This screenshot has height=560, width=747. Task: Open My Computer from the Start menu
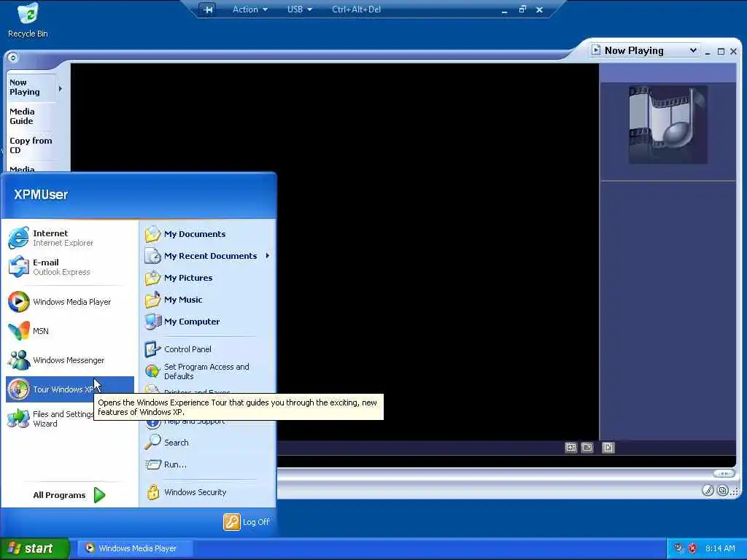point(208,322)
